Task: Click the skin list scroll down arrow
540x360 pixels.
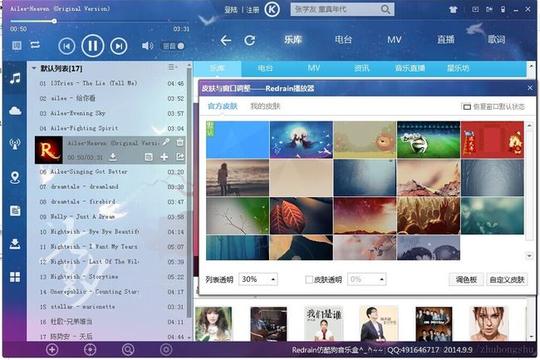Action: point(529,256)
